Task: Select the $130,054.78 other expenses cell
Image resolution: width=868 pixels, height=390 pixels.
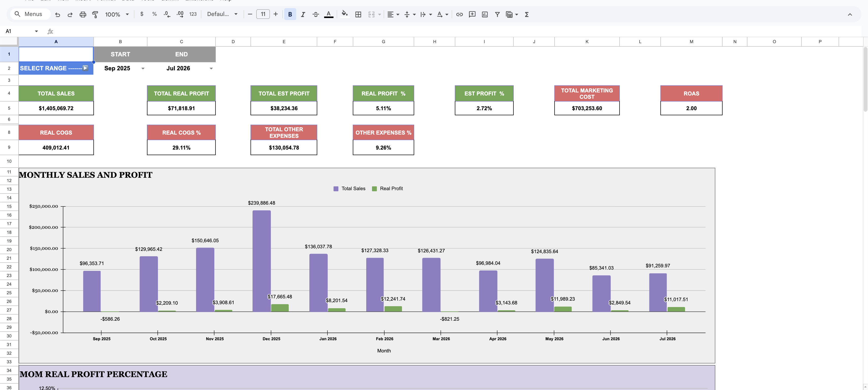Action: 284,148
